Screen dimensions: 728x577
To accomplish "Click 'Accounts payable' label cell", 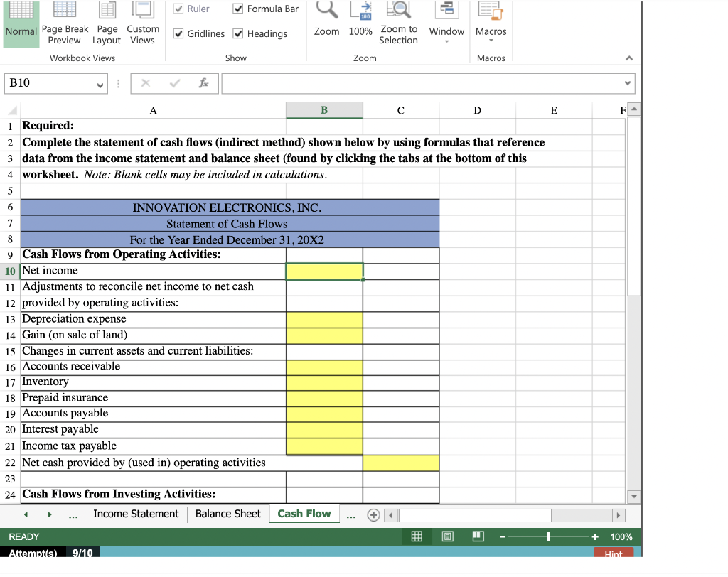I will click(x=154, y=414).
